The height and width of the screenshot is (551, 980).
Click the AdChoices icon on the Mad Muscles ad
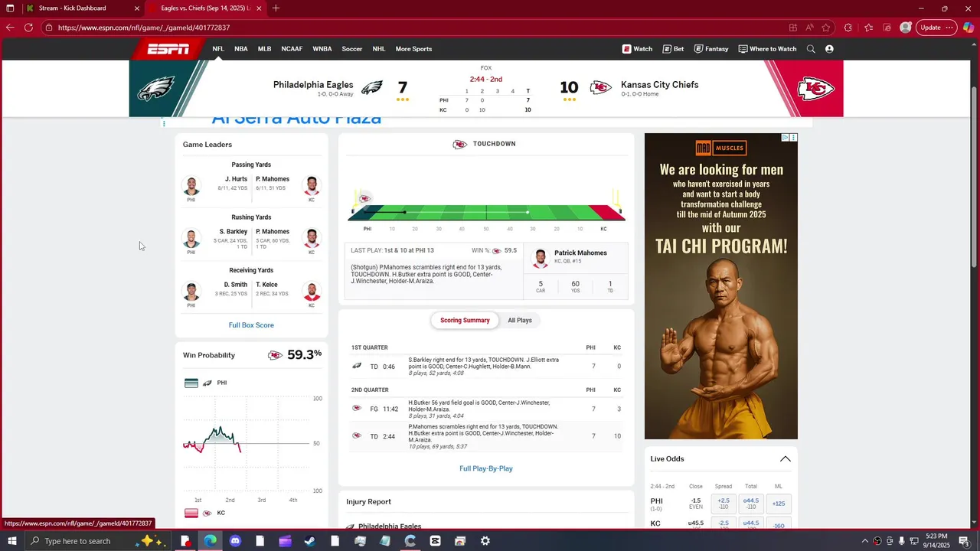pos(785,138)
